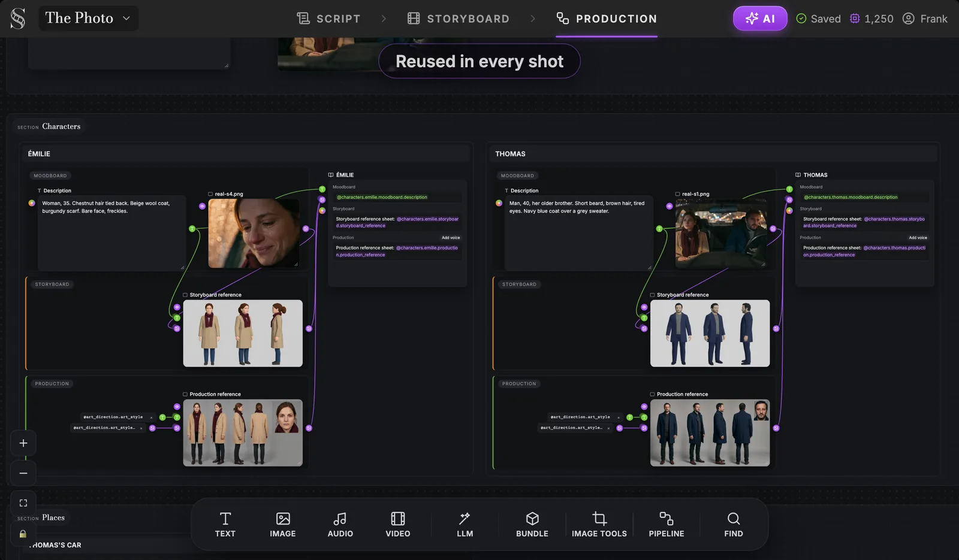Viewport: 959px width, 560px height.
Task: Open Frank user account menu
Action: click(925, 19)
